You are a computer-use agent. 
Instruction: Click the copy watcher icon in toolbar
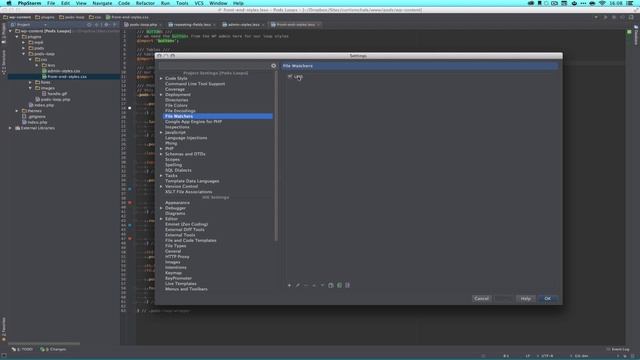click(x=331, y=285)
